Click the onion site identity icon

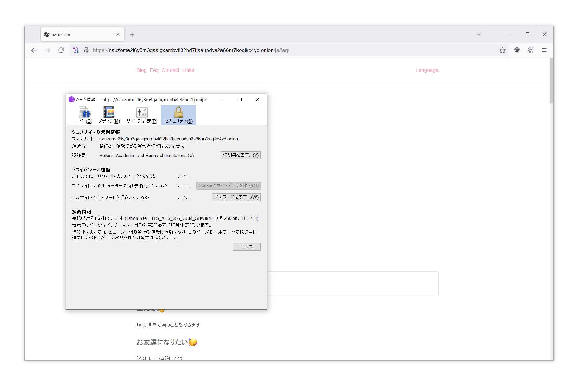(x=86, y=50)
